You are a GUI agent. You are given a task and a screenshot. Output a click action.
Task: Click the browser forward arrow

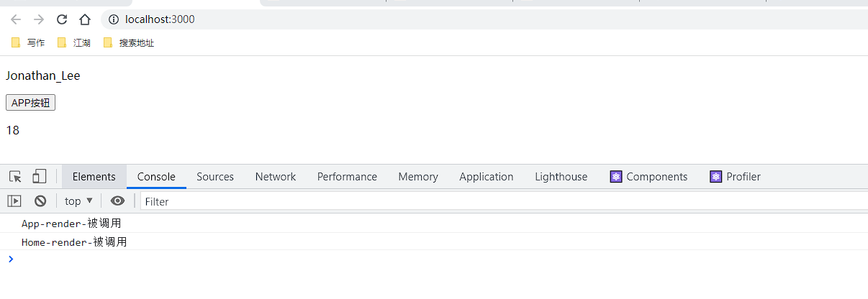pos(39,19)
